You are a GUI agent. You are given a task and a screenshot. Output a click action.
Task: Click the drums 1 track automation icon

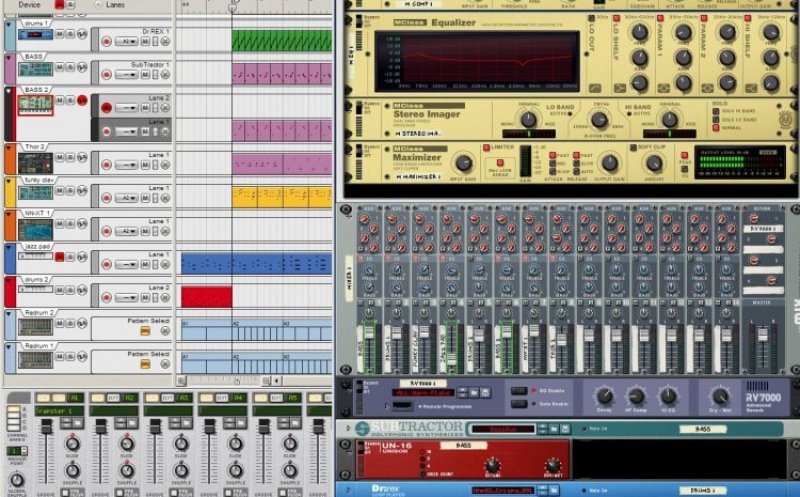pos(82,34)
